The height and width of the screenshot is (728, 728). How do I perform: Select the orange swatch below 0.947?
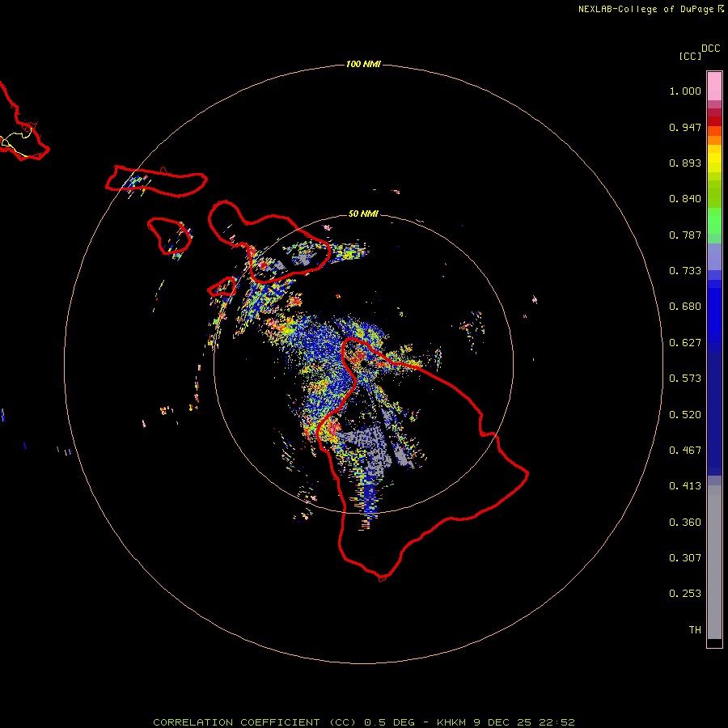click(x=714, y=140)
